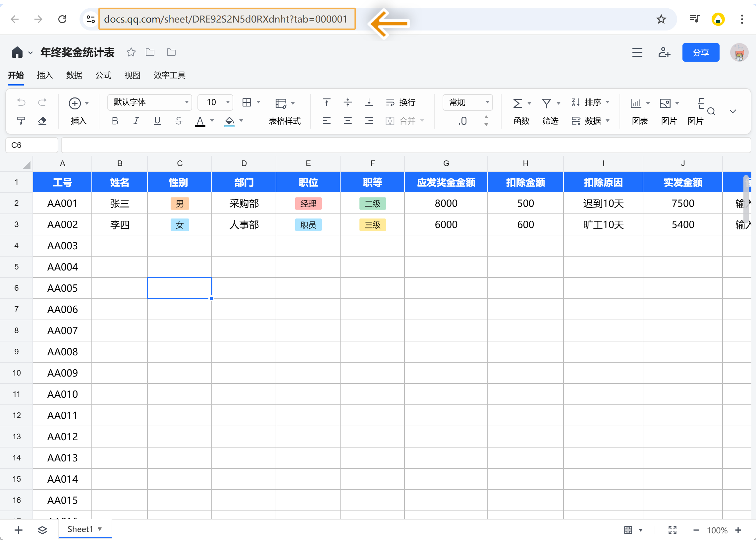The image size is (756, 540).
Task: Click the clear format eraser icon
Action: (x=42, y=121)
